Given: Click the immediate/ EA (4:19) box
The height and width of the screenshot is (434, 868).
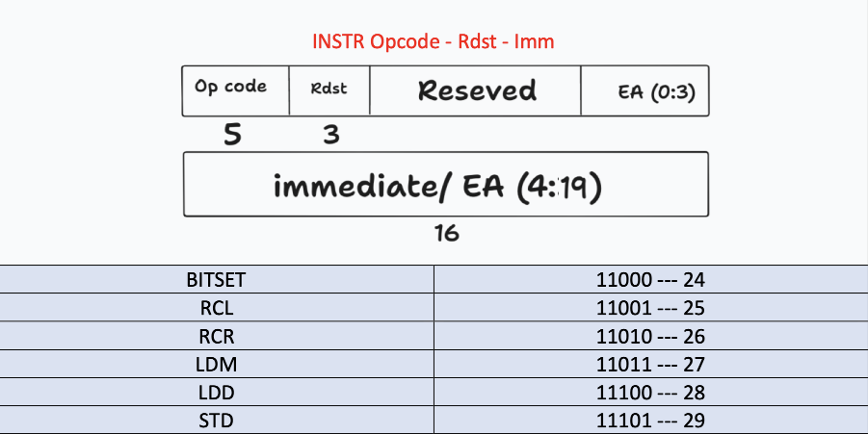Looking at the screenshot, I should point(446,184).
